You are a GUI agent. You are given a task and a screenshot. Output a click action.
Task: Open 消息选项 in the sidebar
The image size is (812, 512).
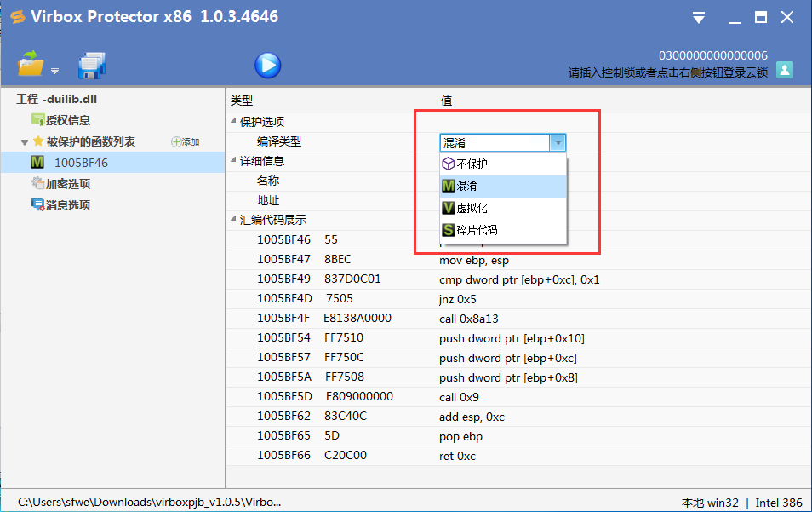68,205
